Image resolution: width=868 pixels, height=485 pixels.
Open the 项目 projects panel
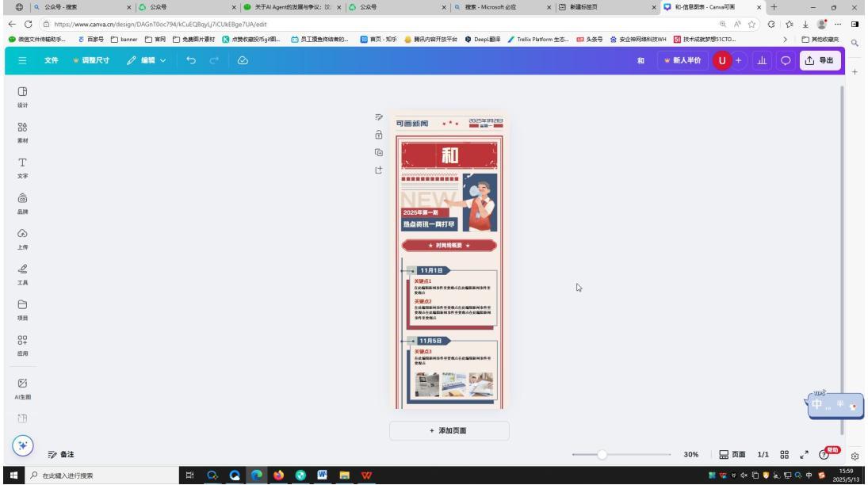[22, 310]
